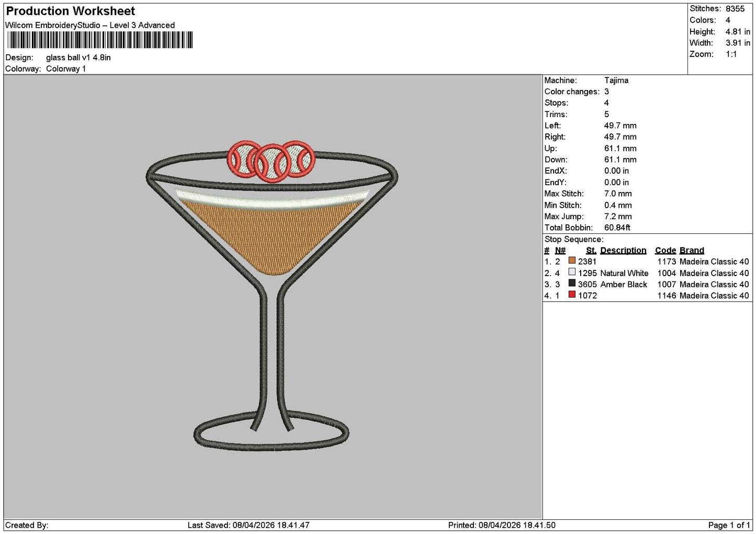Click the Amber Black thread color swatch

(572, 283)
